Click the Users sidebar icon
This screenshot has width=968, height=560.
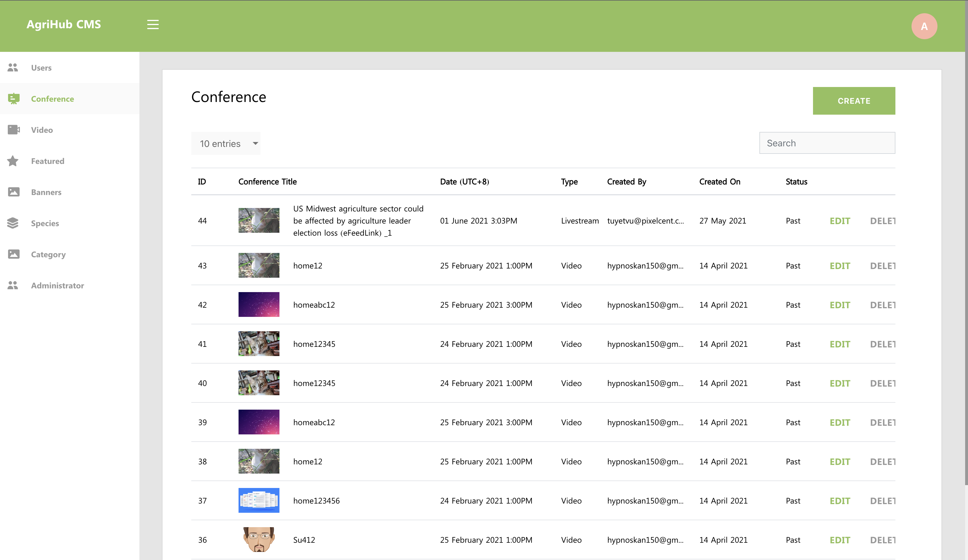point(13,68)
